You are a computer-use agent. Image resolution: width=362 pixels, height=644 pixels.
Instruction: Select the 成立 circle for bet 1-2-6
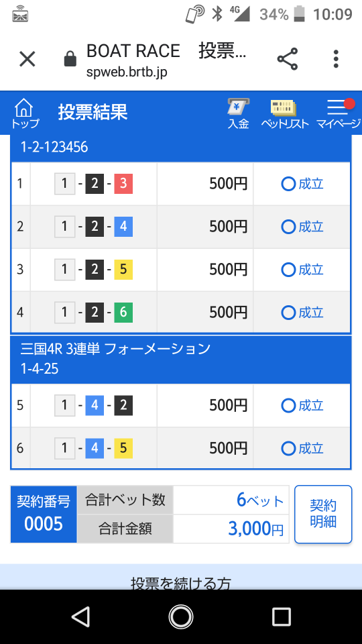coord(288,313)
